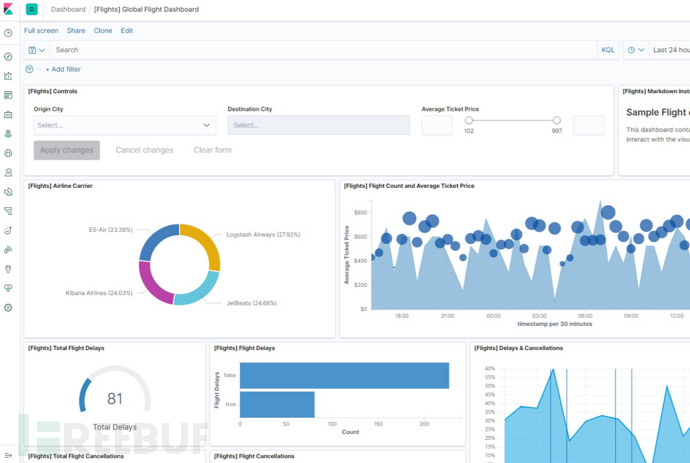The height and width of the screenshot is (463, 690).
Task: Click [Flights] Total Flight Delays title
Action: 66,348
